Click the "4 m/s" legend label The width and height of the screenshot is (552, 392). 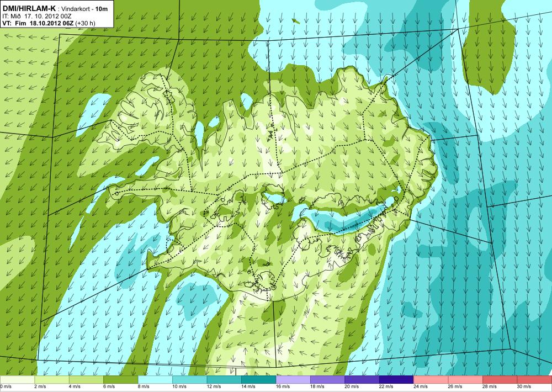pyautogui.click(x=75, y=386)
